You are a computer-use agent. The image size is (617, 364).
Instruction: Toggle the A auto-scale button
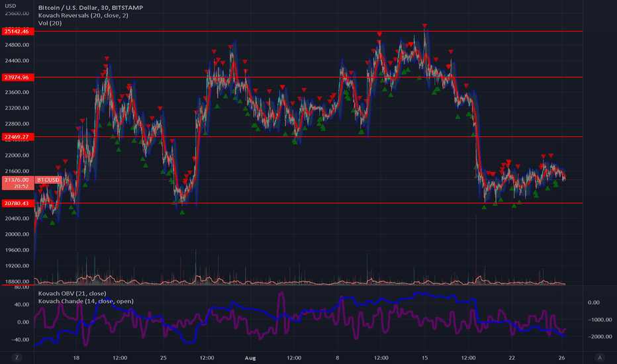coord(600,357)
